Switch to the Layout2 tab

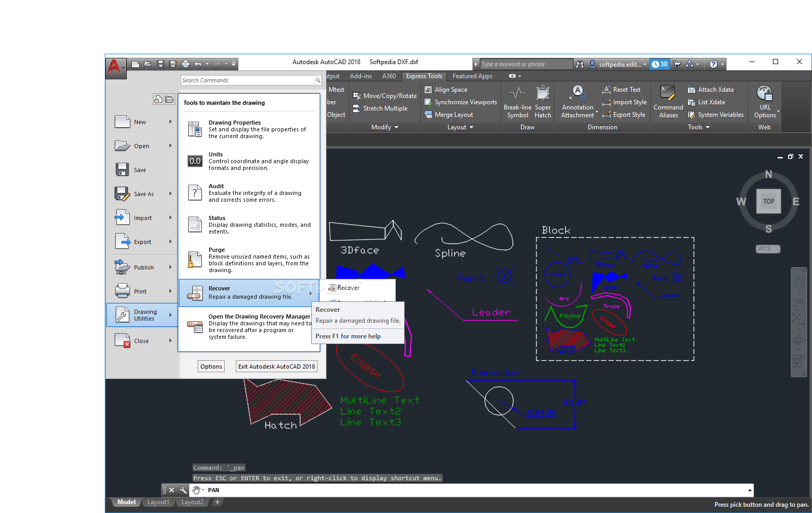tap(192, 502)
